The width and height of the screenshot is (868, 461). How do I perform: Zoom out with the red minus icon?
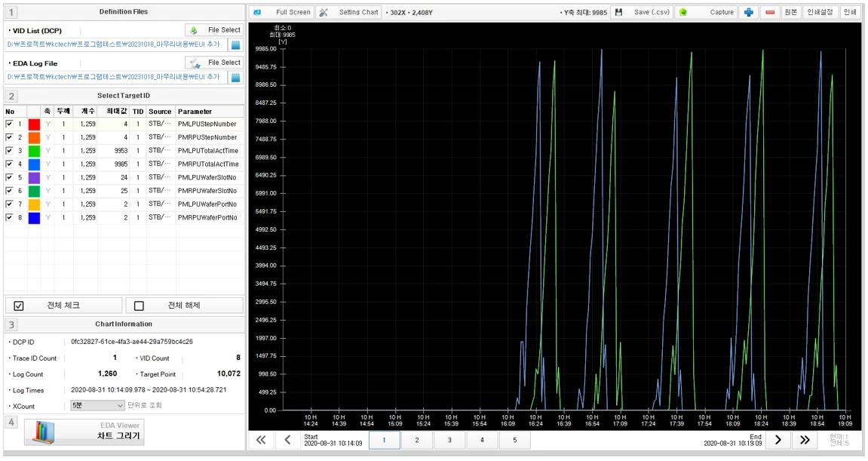(769, 12)
